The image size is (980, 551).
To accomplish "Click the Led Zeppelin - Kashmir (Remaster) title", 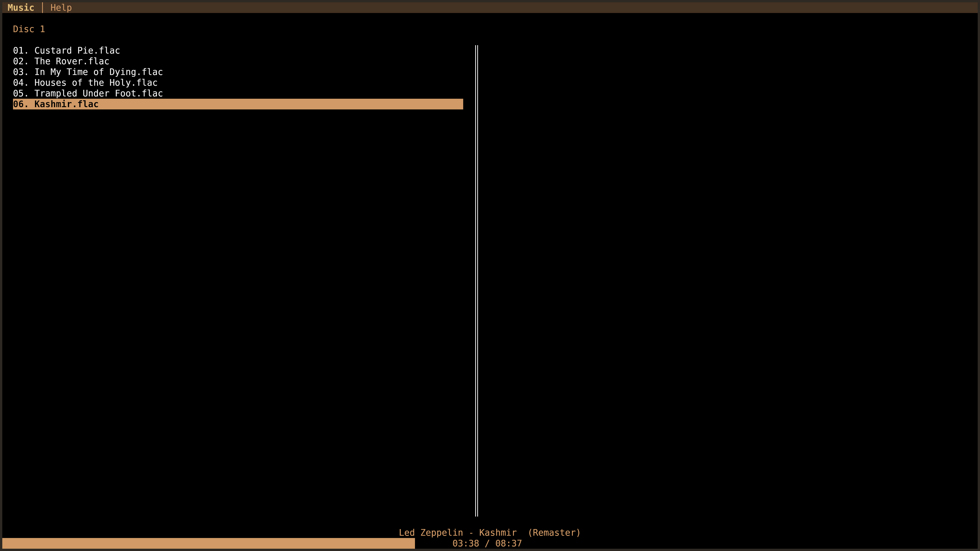I will click(490, 532).
